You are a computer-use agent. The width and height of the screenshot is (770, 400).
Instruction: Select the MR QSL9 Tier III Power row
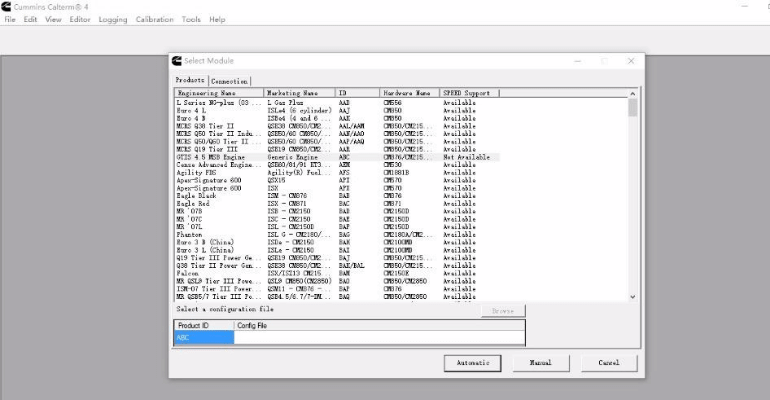(337, 281)
